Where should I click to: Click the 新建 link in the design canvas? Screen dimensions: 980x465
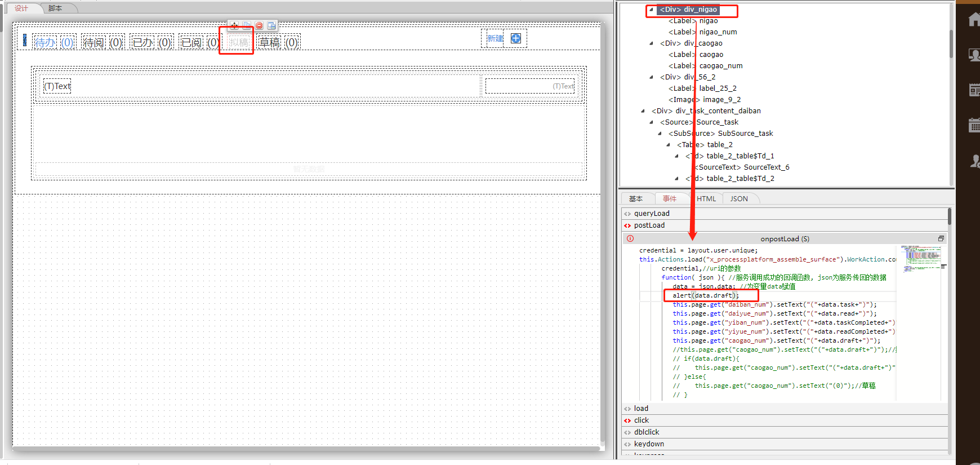click(x=495, y=38)
